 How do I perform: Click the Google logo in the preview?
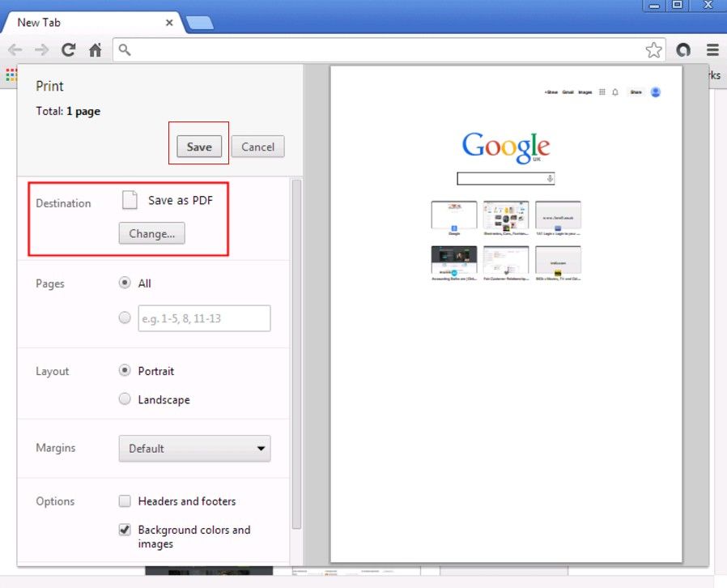pyautogui.click(x=506, y=147)
